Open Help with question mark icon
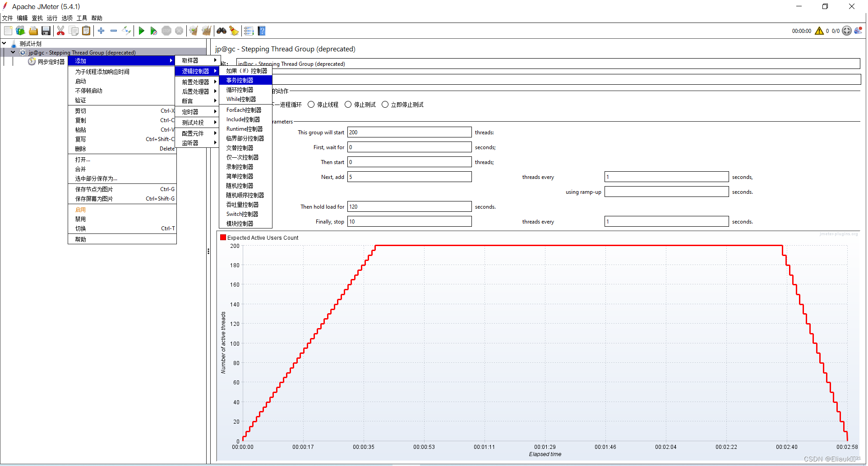The width and height of the screenshot is (868, 466). tap(262, 31)
